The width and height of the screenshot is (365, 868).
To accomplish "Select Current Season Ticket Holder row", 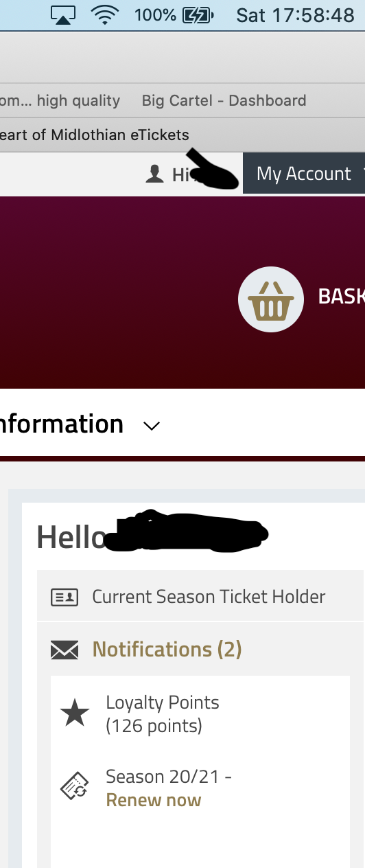I will 201,596.
